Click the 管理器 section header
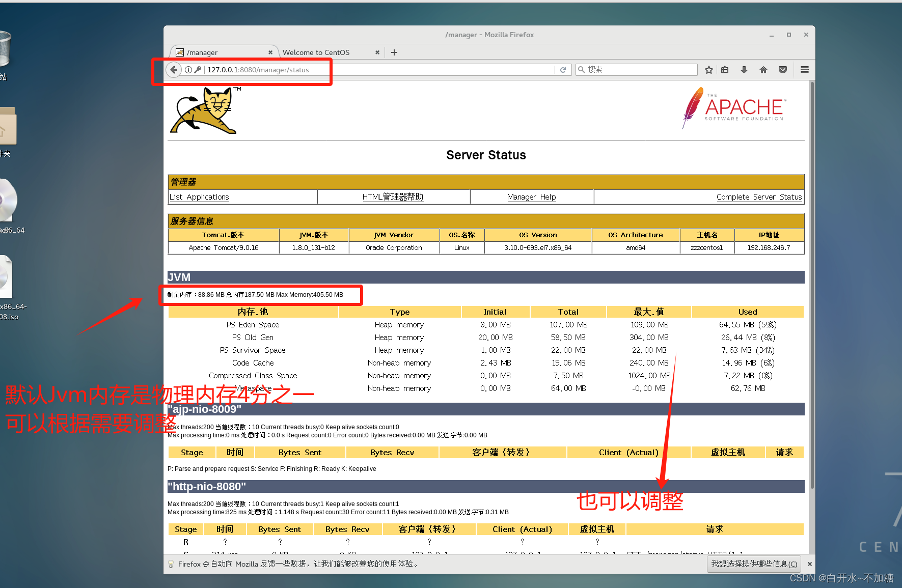The width and height of the screenshot is (902, 588). (x=486, y=182)
